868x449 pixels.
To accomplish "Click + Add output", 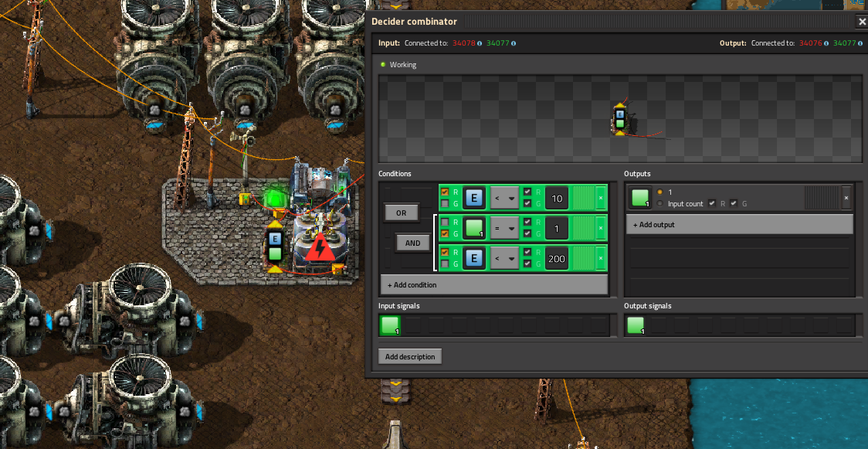I will [x=739, y=224].
